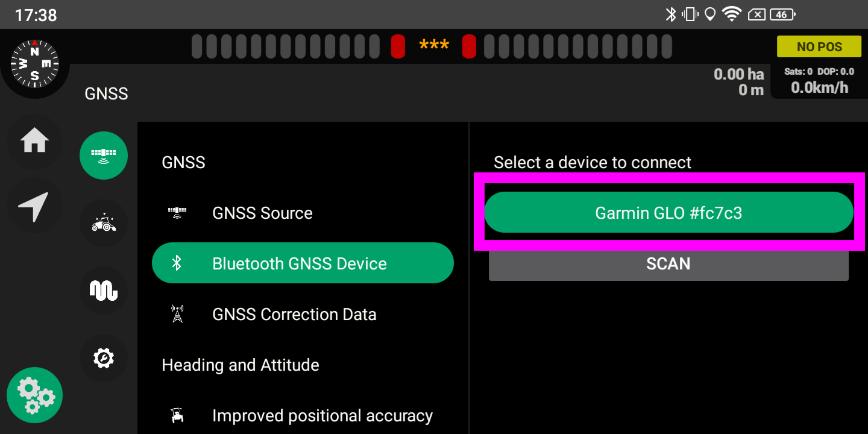
Task: Select Improved positional accuracy option
Action: click(x=322, y=415)
